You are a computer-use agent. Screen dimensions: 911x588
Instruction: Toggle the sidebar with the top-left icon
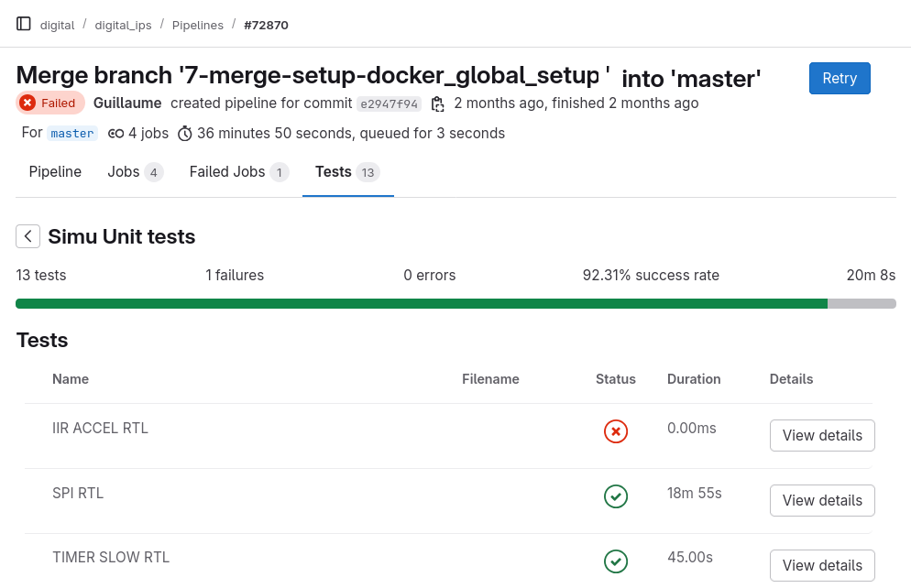point(23,24)
